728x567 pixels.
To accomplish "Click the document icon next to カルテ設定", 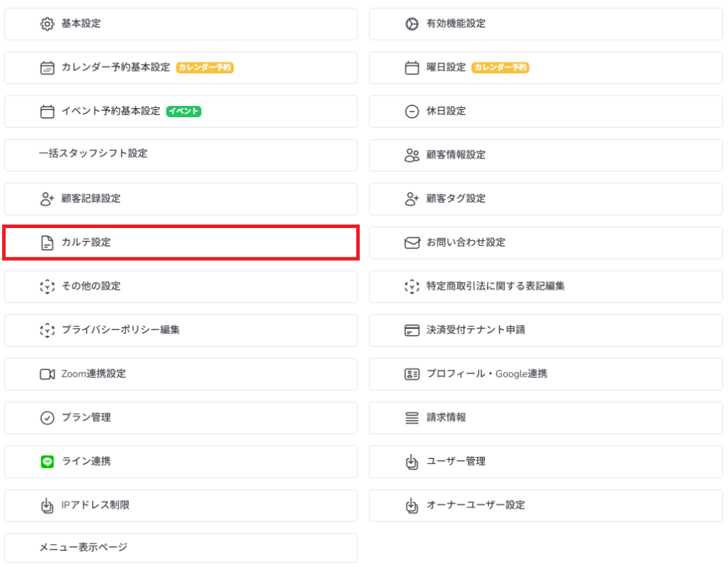I will [47, 243].
